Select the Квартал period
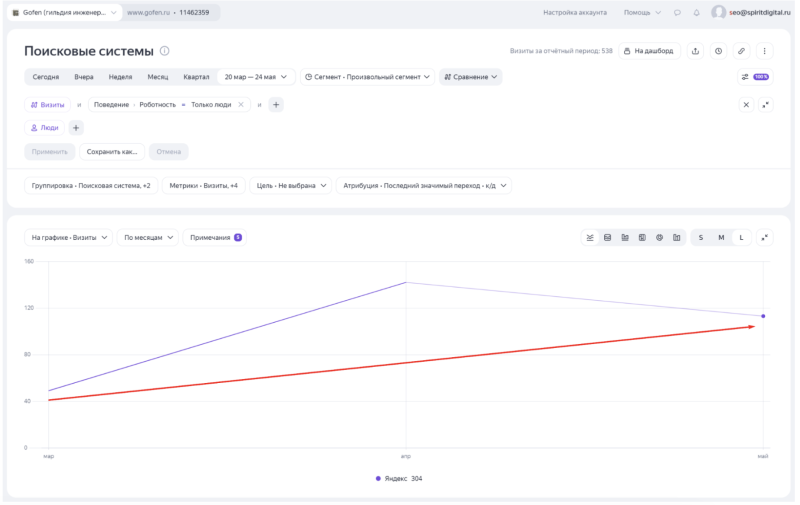 click(196, 77)
